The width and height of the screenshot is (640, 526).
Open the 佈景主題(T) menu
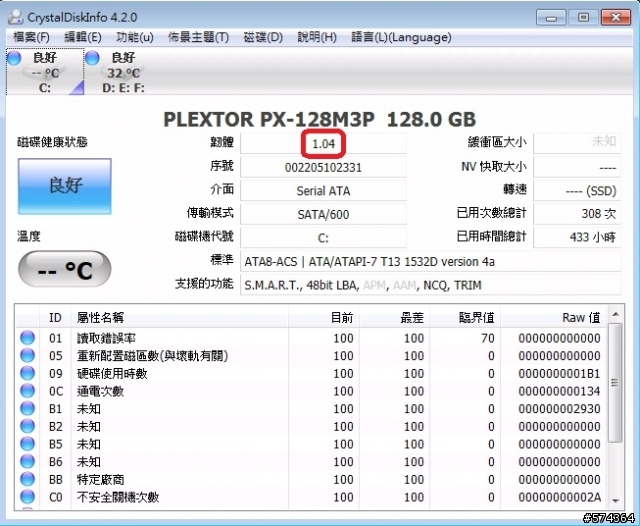[x=198, y=37]
